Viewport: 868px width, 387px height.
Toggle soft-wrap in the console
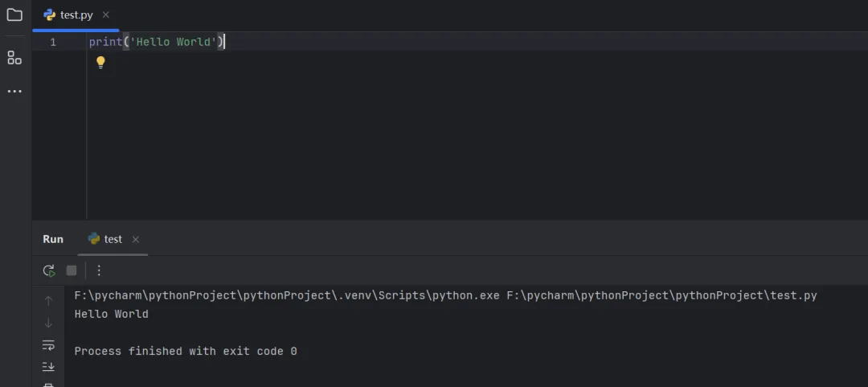pyautogui.click(x=48, y=345)
